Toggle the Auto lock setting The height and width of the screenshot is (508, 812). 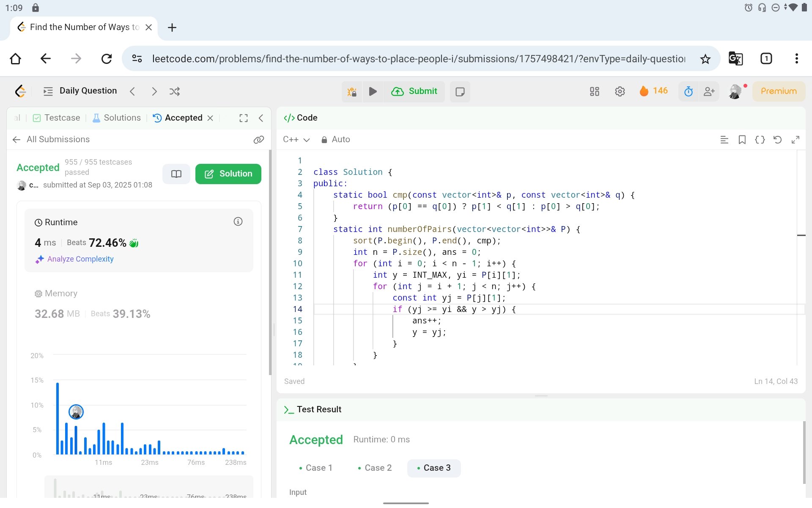click(x=336, y=140)
